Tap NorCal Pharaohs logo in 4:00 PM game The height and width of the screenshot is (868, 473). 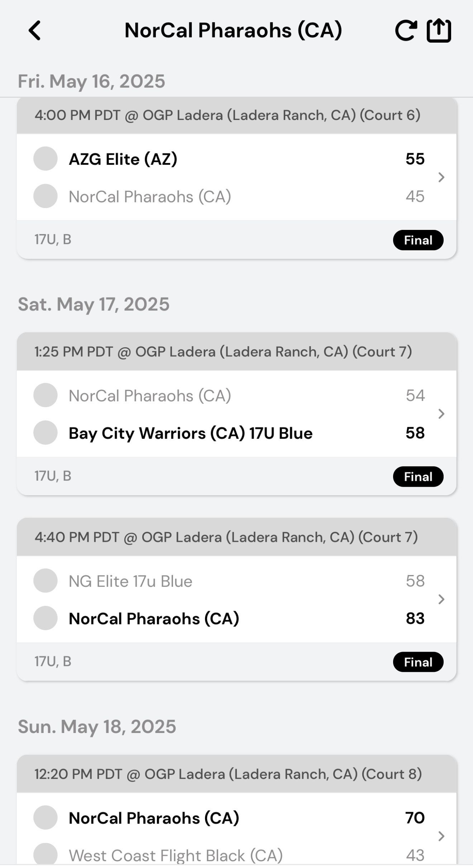point(46,196)
